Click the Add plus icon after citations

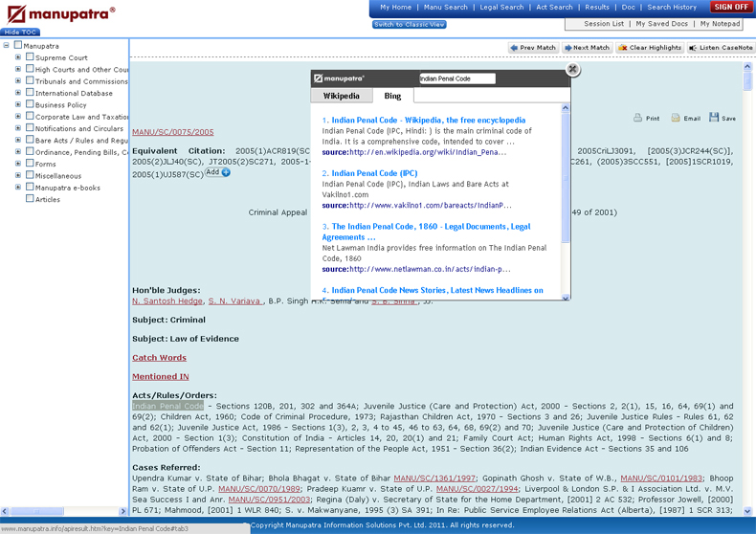tap(226, 172)
